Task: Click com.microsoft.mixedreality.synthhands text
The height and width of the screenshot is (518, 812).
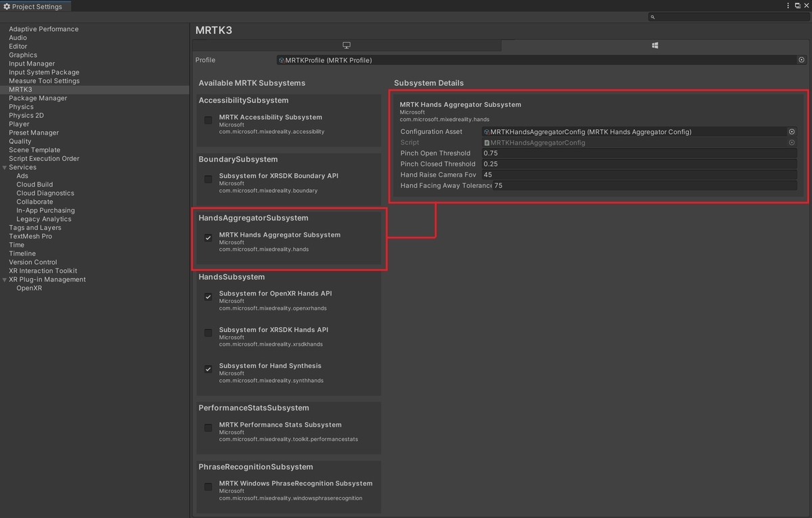Action: (x=271, y=381)
